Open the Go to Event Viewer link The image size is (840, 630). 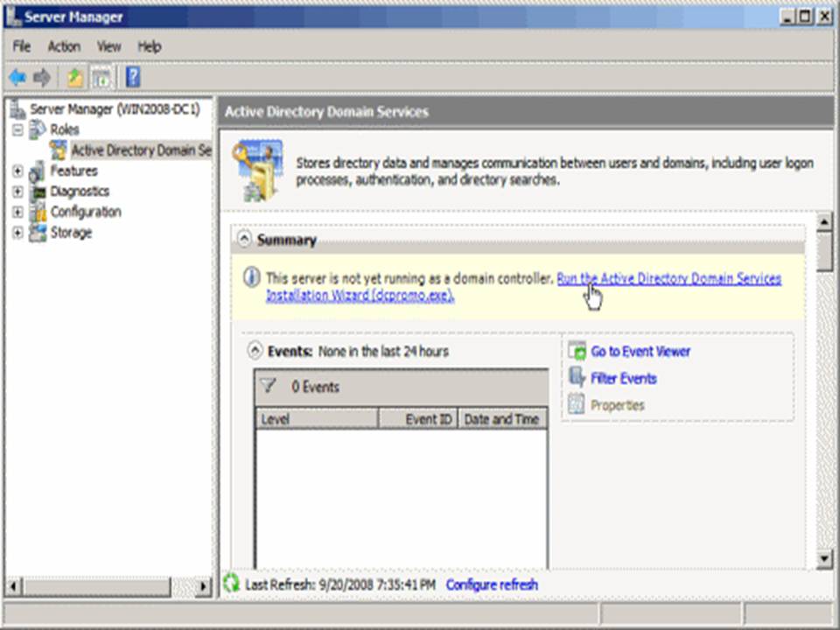click(x=640, y=352)
